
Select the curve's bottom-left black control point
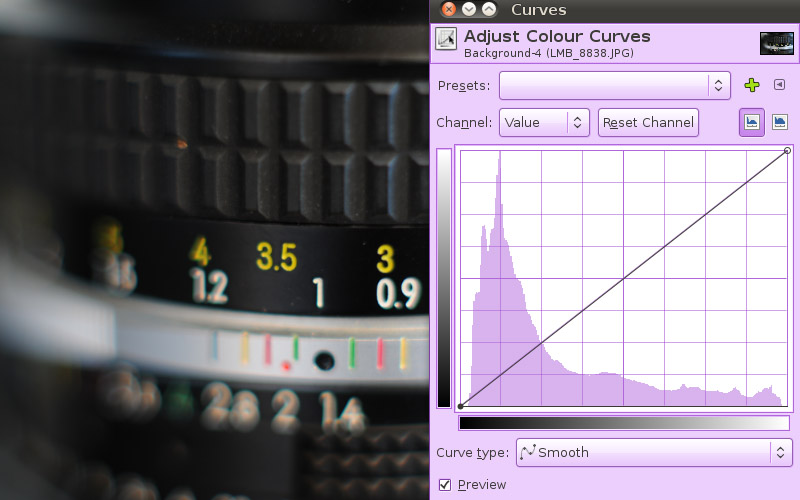(x=460, y=406)
